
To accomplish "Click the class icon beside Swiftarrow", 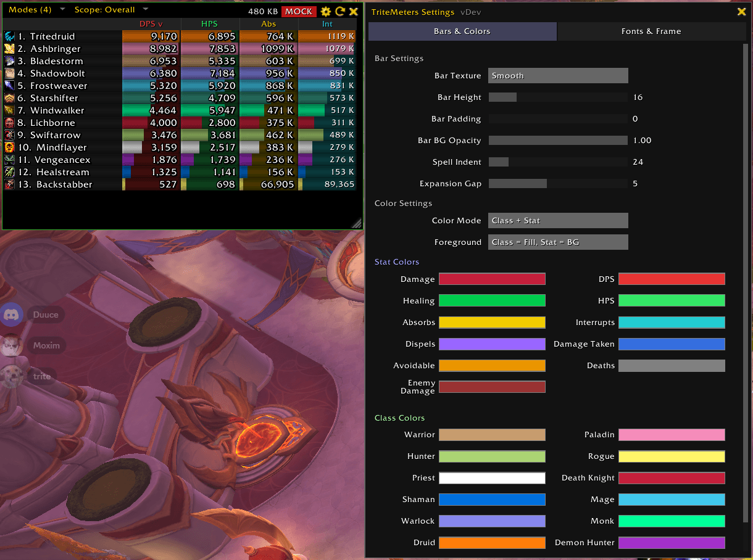I will [x=9, y=135].
